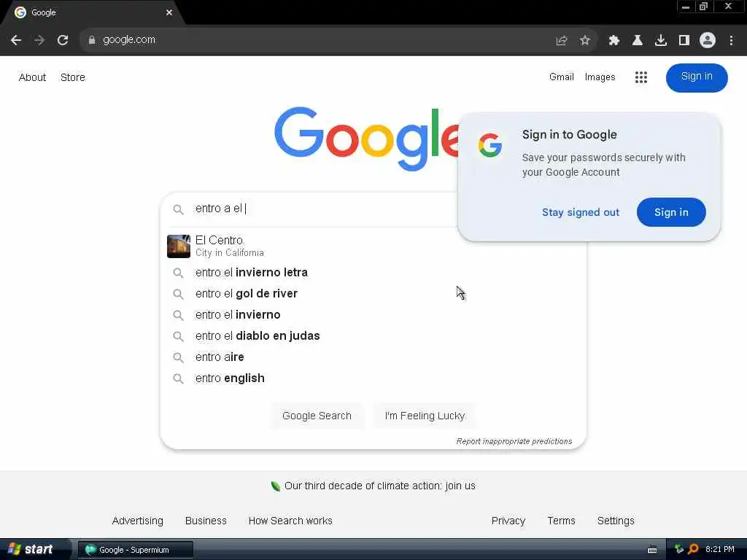Open How Search works link
This screenshot has width=747, height=560.
pos(290,521)
